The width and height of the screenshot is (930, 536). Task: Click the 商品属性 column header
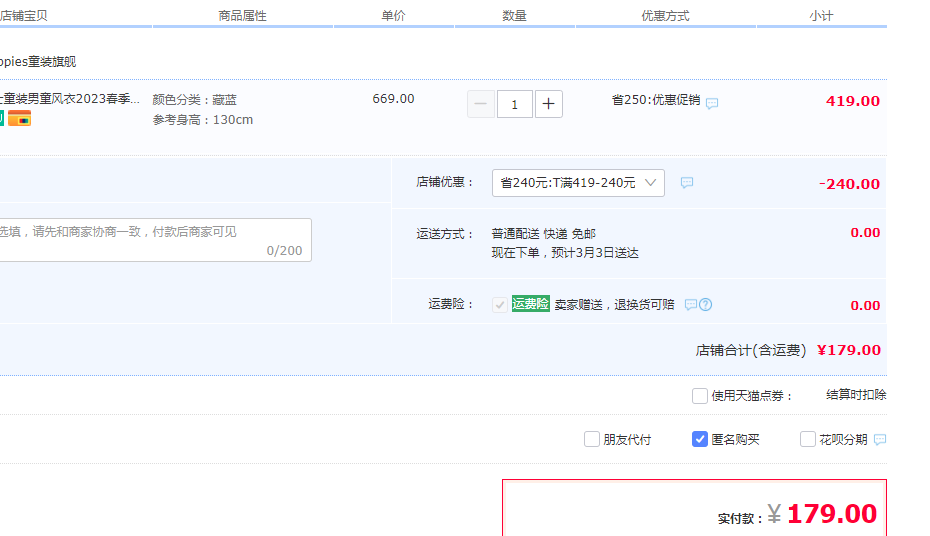pyautogui.click(x=243, y=16)
